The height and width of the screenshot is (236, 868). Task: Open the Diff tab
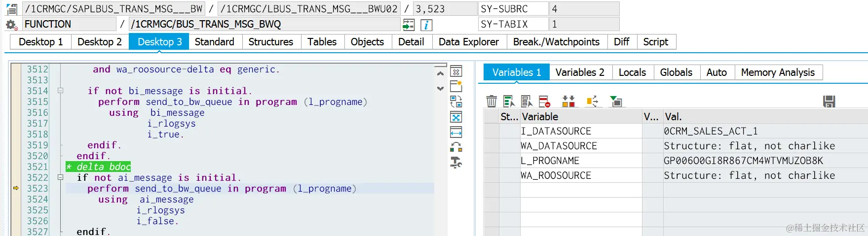pyautogui.click(x=622, y=42)
